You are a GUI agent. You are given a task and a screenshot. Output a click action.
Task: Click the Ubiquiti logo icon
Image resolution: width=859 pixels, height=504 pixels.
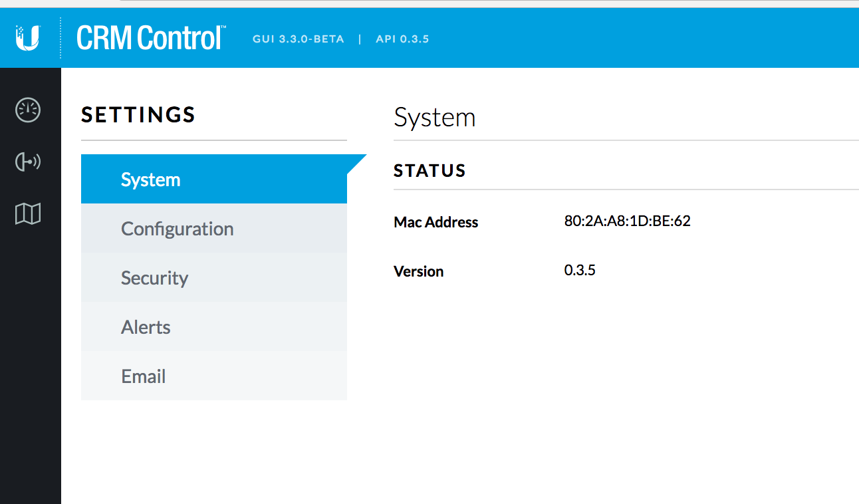[28, 38]
